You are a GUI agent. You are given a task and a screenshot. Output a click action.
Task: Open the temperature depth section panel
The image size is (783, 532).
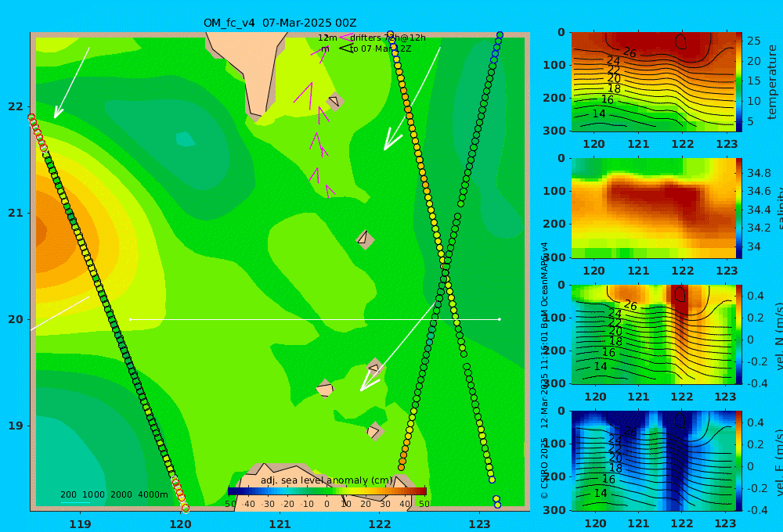pyautogui.click(x=654, y=82)
